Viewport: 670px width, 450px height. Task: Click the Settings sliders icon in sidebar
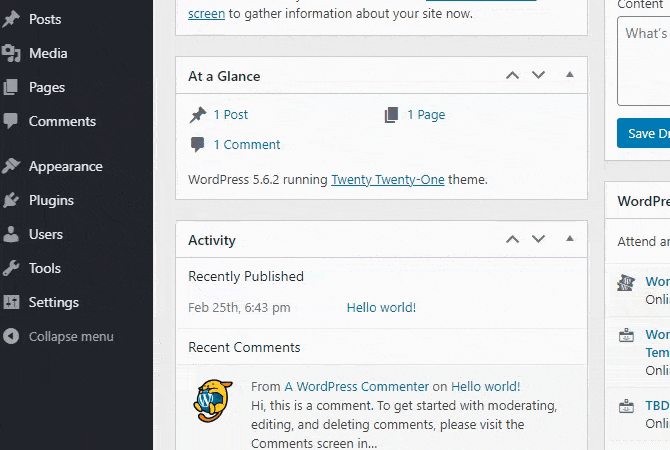11,302
